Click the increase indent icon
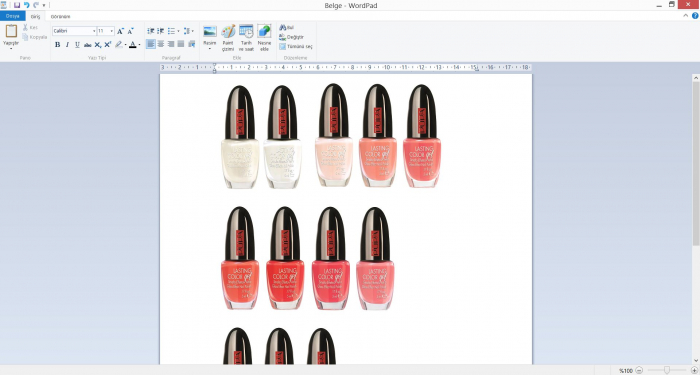700x375 pixels. (161, 31)
